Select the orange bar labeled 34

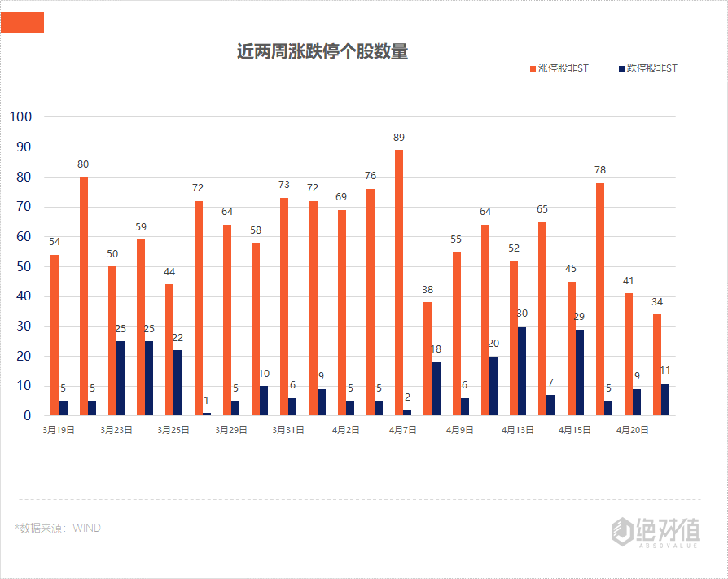657,365
